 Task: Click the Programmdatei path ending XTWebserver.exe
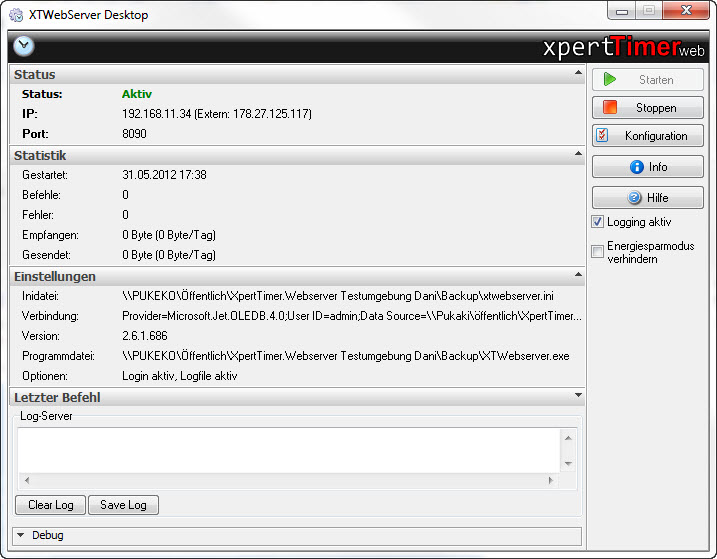(346, 356)
